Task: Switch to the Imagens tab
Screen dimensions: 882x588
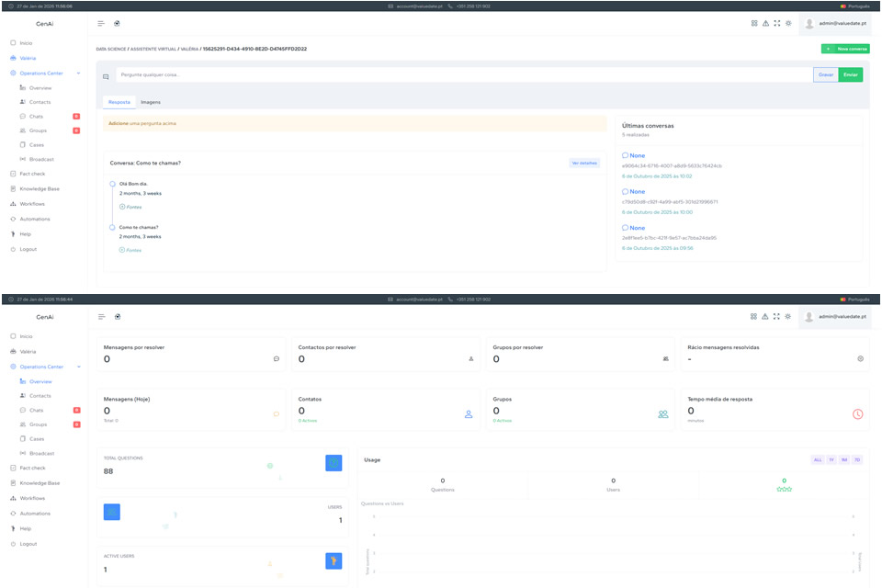Action: click(150, 102)
